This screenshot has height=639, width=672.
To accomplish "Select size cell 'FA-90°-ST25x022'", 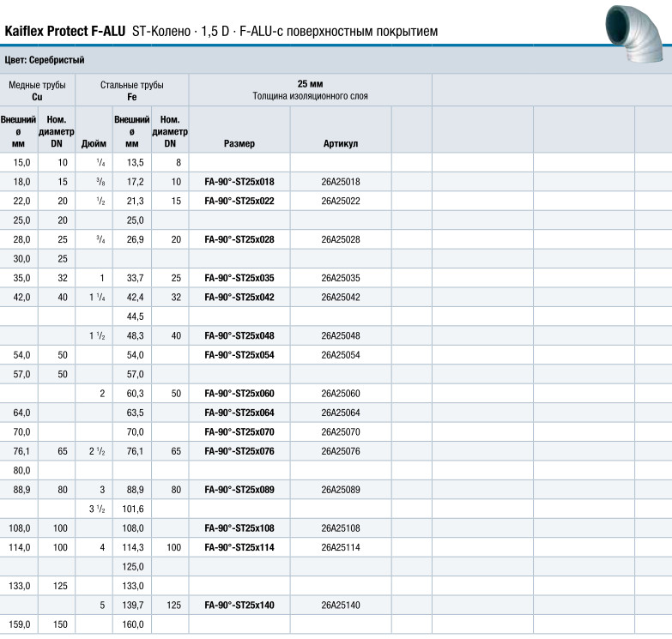I will coord(239,201).
